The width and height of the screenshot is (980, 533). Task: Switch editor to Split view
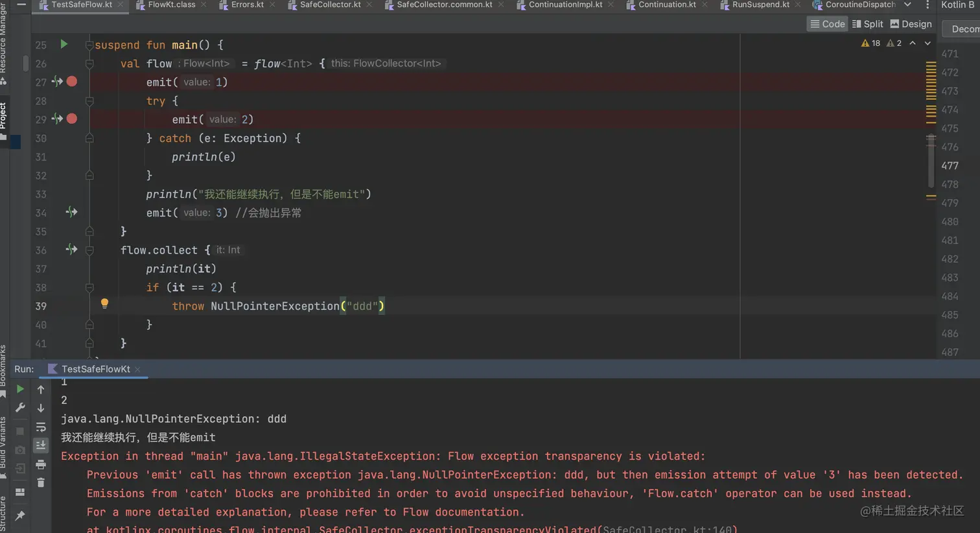click(x=867, y=24)
